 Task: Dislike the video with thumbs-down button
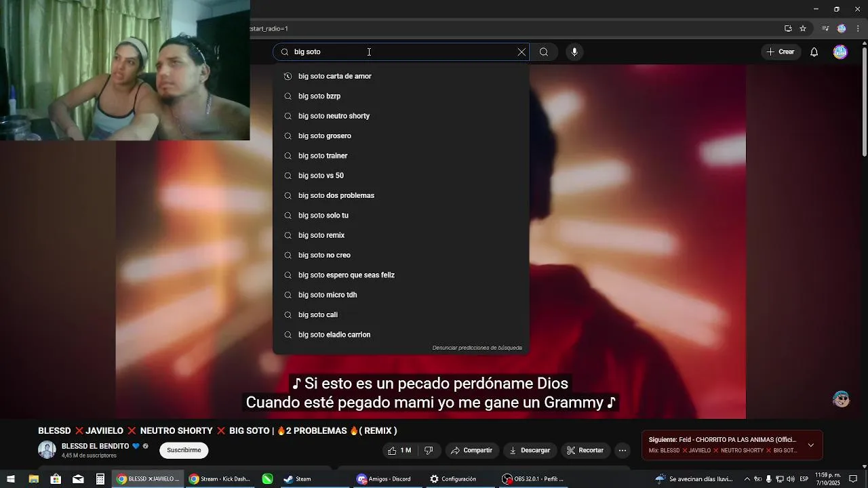pos(429,450)
